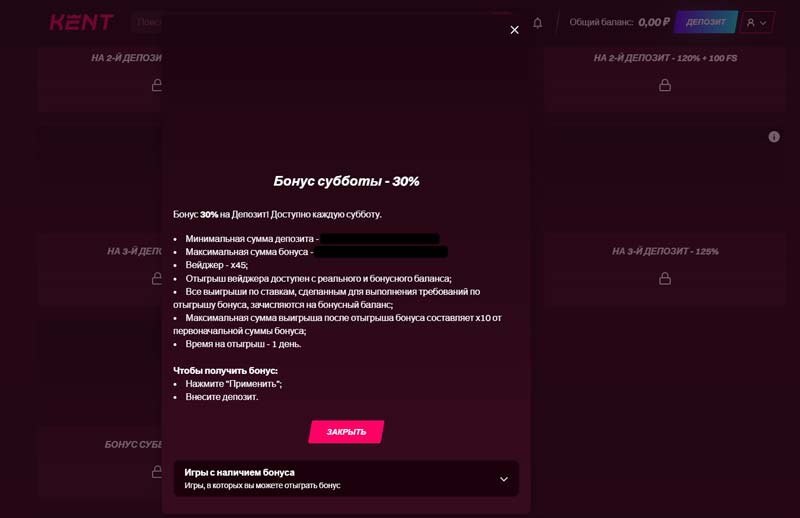Open the user profile dropdown
The height and width of the screenshot is (518, 800).
[757, 22]
